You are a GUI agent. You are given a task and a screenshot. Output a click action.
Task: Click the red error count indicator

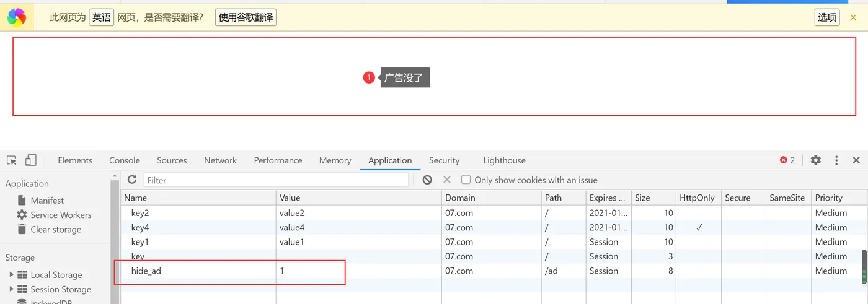click(787, 160)
